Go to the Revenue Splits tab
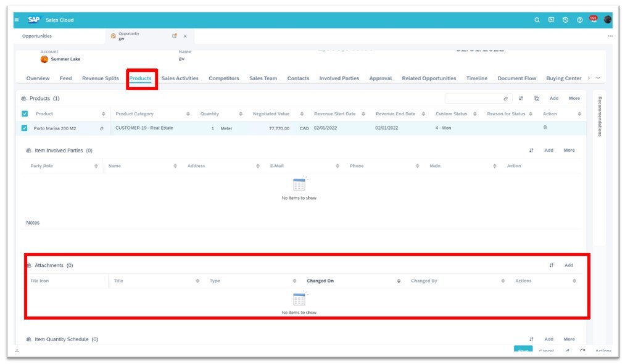This screenshot has width=625, height=364. pos(101,78)
